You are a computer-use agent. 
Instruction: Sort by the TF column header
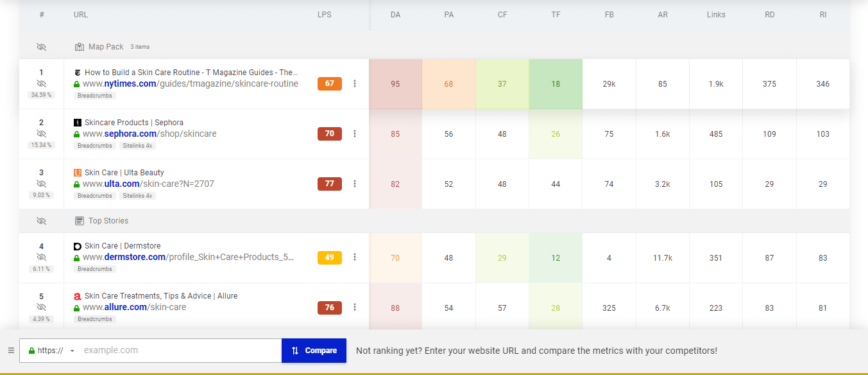[556, 15]
